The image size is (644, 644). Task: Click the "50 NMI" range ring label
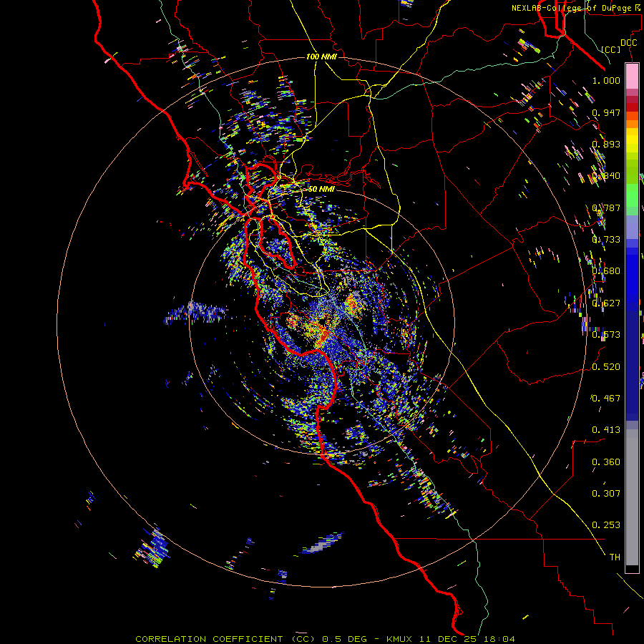click(321, 189)
